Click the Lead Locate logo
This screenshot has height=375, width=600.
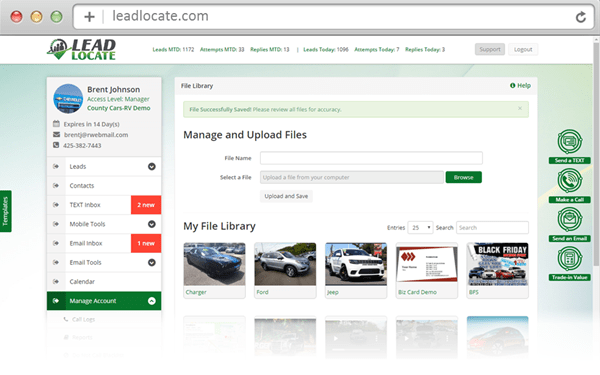82,49
